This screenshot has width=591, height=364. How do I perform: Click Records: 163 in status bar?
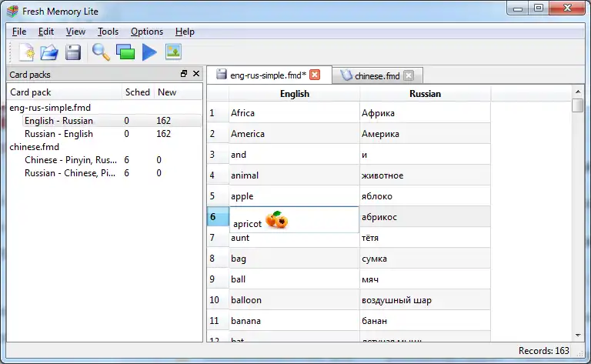(543, 351)
